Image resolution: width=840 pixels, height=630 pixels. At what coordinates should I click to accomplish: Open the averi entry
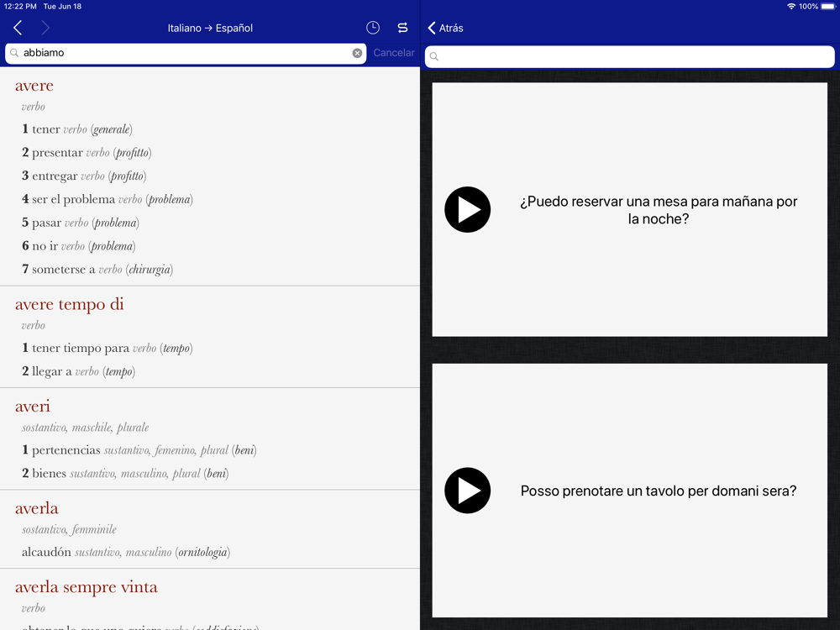[33, 407]
